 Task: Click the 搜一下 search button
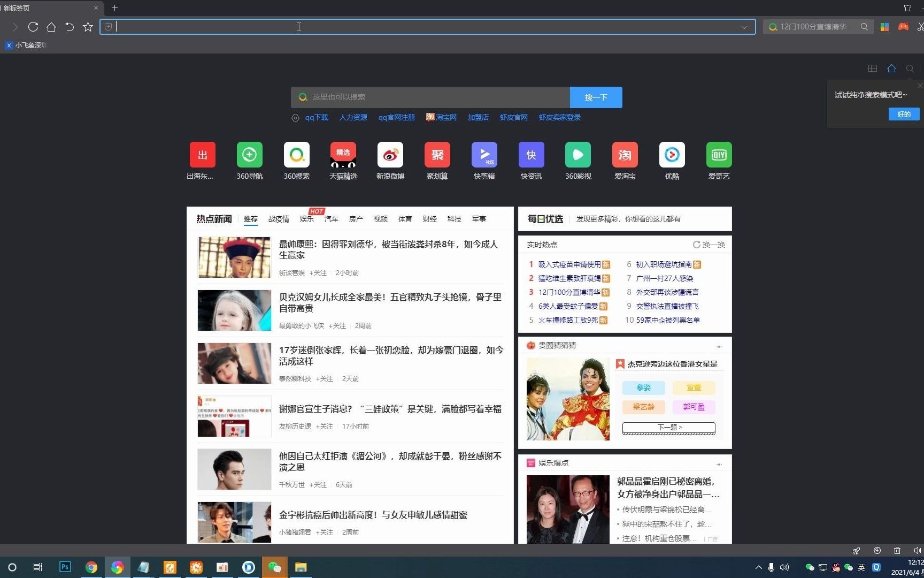(x=596, y=97)
